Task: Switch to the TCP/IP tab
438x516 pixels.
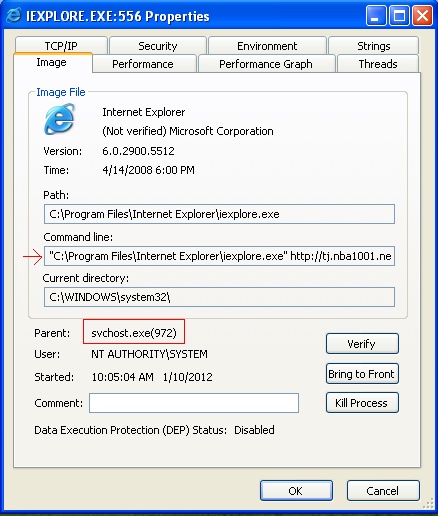Action: 61,46
